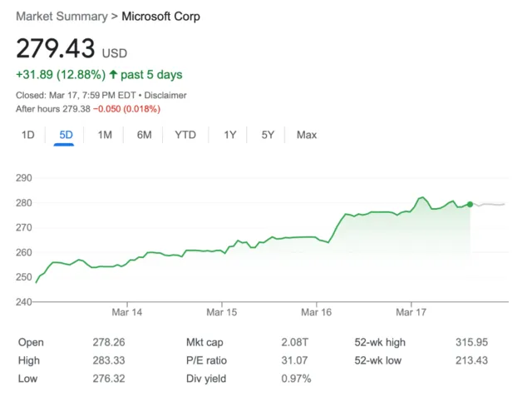Screen dimensions: 532x397
Task: Show the YTD chart range
Action: (185, 135)
